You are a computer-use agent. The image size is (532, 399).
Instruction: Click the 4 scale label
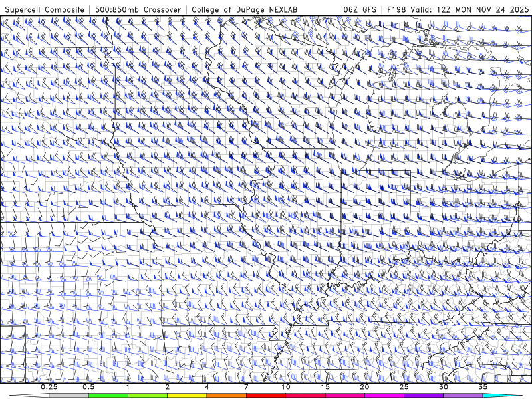pyautogui.click(x=207, y=387)
